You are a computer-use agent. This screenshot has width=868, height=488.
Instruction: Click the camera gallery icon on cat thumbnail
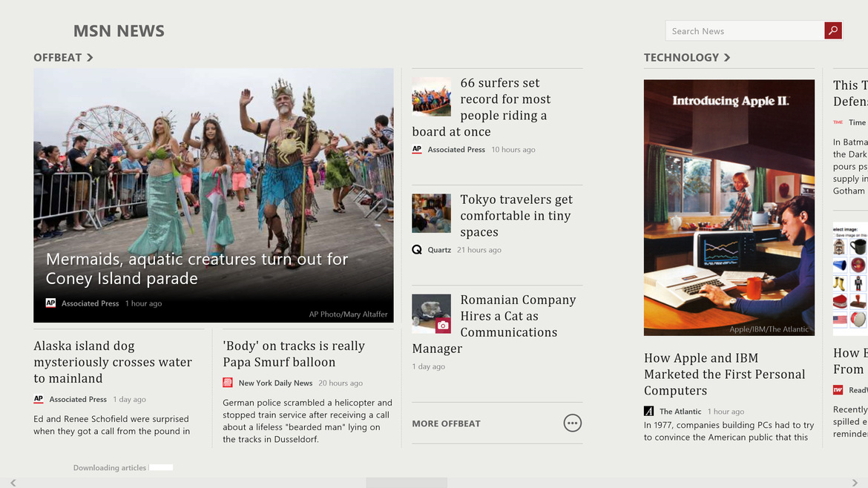(x=443, y=326)
